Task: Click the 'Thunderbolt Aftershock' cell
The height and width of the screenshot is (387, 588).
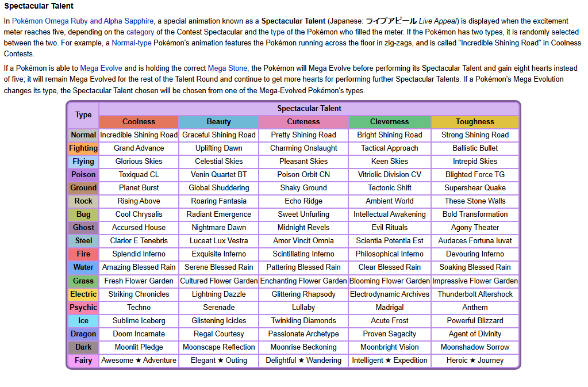Action: (x=475, y=294)
